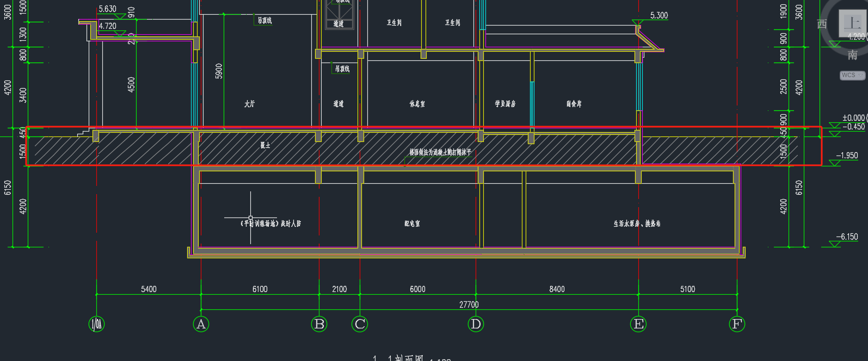Click the ViewCube top face labeled 上
868x361 pixels.
point(853,22)
